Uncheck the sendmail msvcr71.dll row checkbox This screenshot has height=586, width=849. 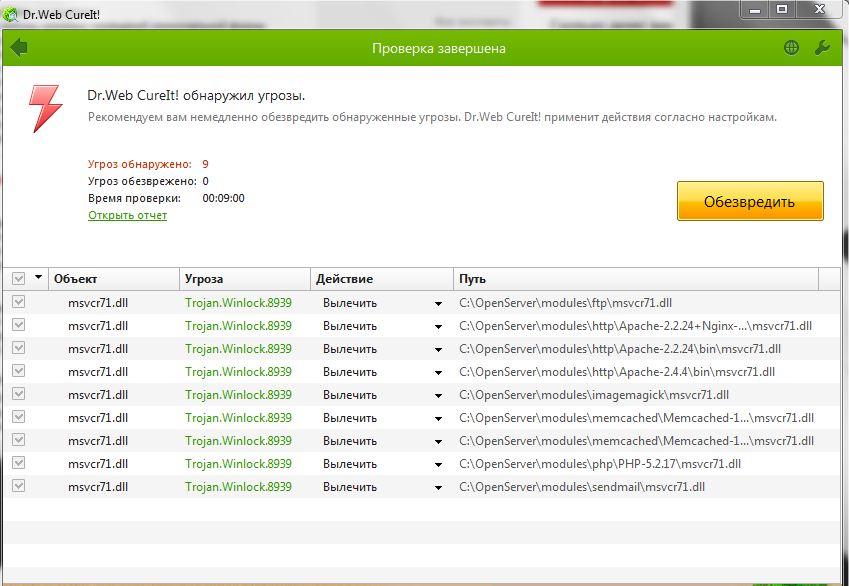tap(18, 486)
